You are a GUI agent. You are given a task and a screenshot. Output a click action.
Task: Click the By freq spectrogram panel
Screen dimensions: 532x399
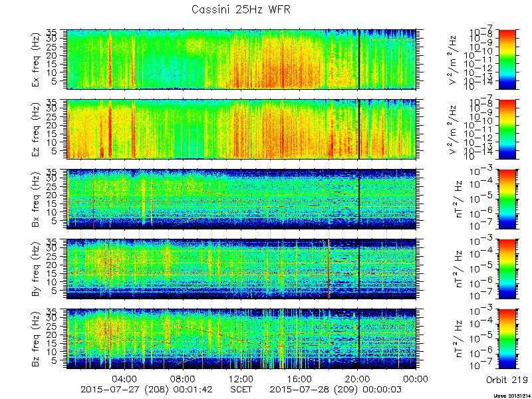(241, 269)
